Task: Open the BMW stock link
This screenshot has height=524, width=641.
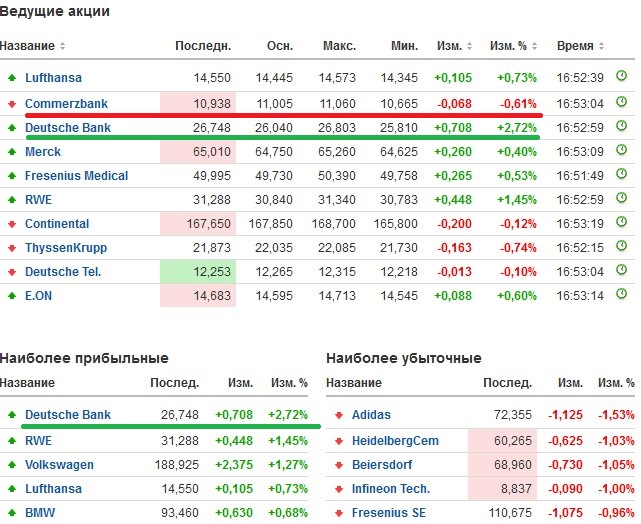Action: pyautogui.click(x=39, y=513)
